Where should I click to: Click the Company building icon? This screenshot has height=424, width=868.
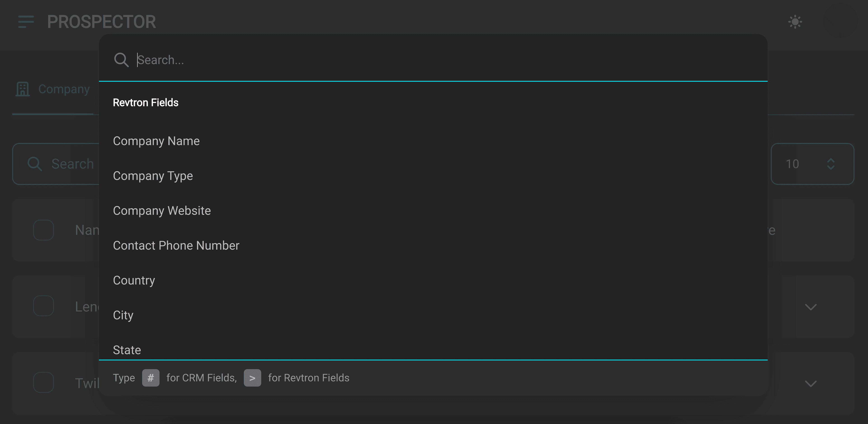click(x=23, y=89)
